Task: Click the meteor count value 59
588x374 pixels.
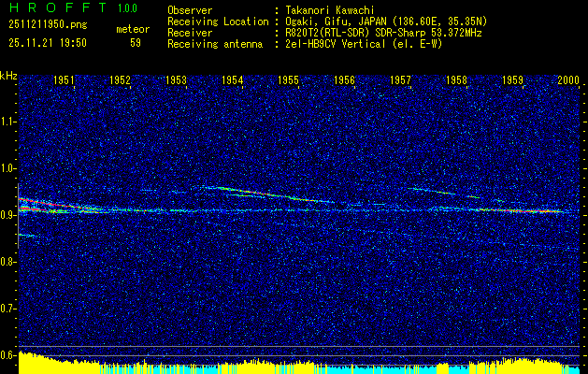Action: tap(136, 42)
